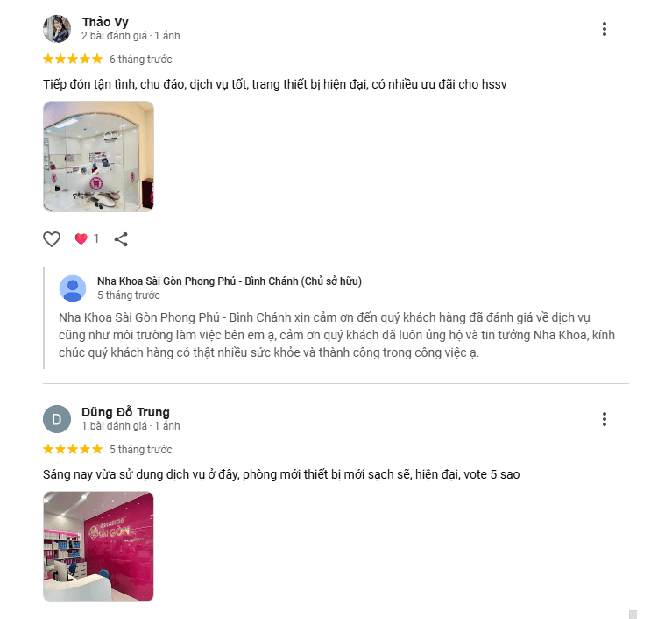Open Thảo Vy reviewer name link
This screenshot has height=619, width=672.
point(105,22)
